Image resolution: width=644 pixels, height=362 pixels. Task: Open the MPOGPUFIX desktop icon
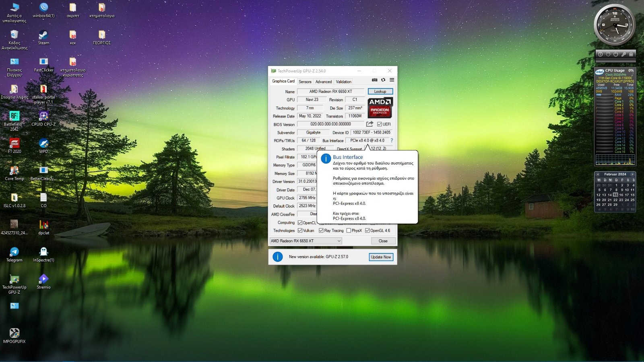(14, 336)
